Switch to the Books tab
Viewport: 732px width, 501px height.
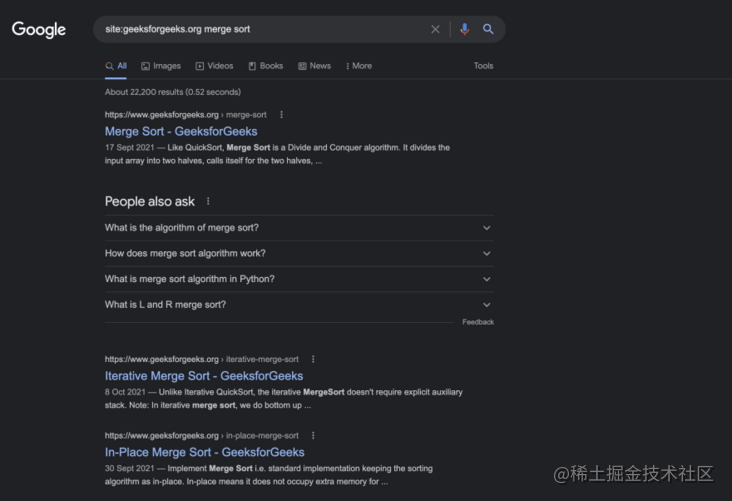click(x=266, y=66)
